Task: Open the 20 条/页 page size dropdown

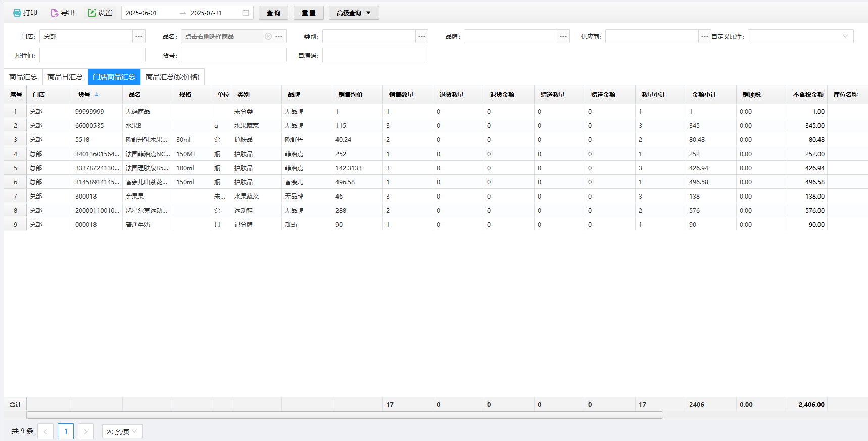Action: pos(122,431)
